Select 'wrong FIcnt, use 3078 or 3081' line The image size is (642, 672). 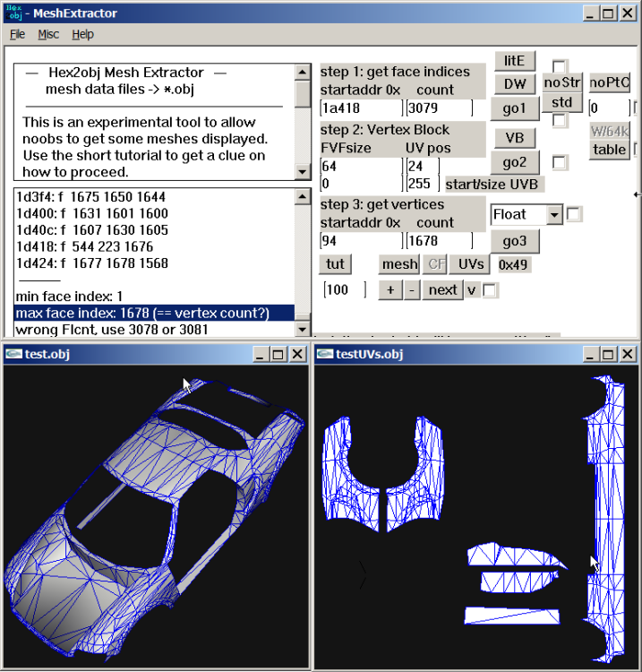click(x=112, y=330)
